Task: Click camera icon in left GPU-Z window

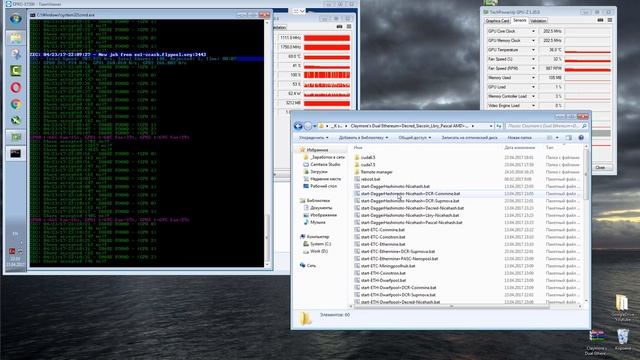Action: (x=339, y=27)
